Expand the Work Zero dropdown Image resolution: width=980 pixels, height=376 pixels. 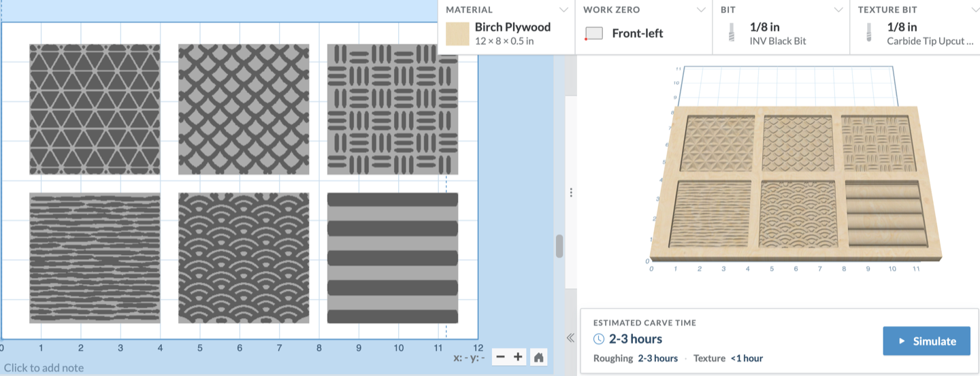tap(701, 10)
